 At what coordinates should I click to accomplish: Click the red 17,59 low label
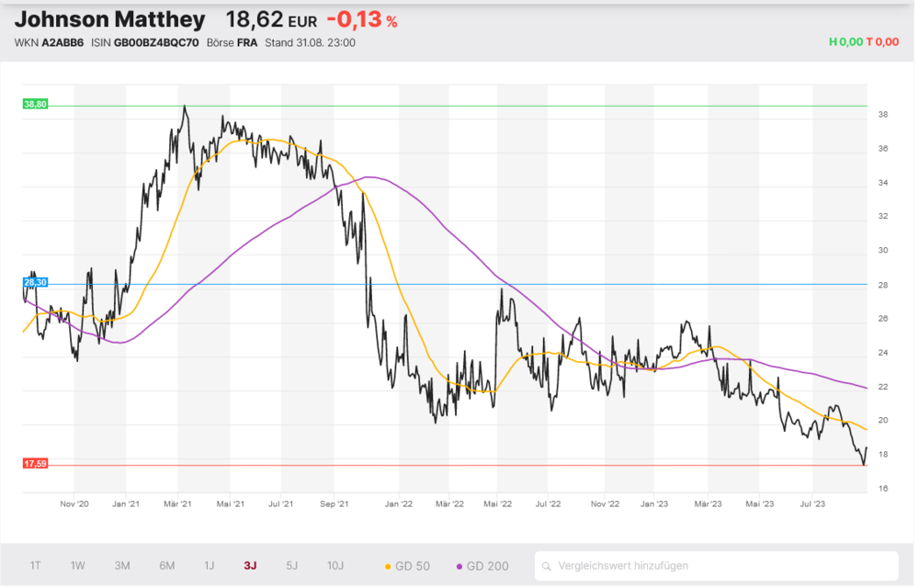[x=35, y=466]
